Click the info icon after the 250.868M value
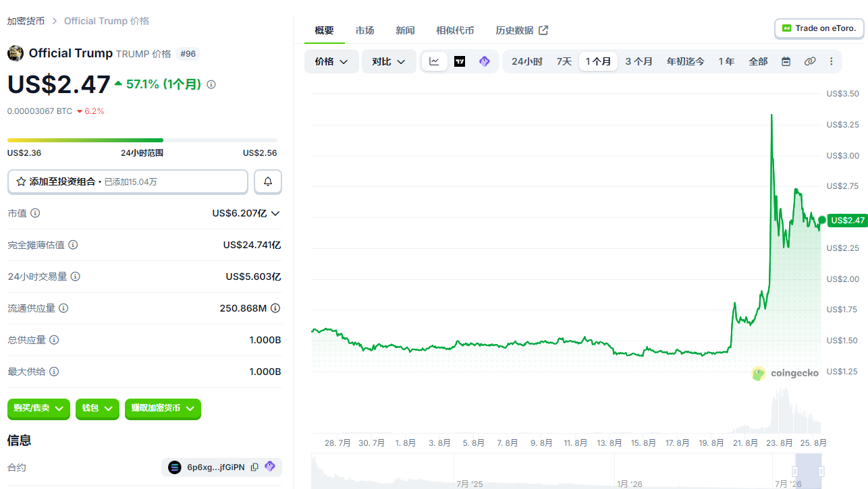This screenshot has height=489, width=868. coord(275,308)
